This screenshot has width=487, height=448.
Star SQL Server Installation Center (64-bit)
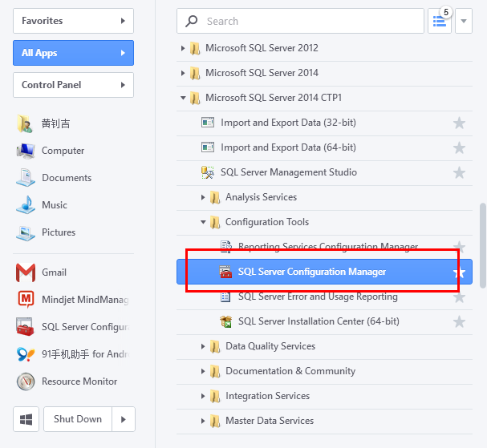(x=459, y=321)
